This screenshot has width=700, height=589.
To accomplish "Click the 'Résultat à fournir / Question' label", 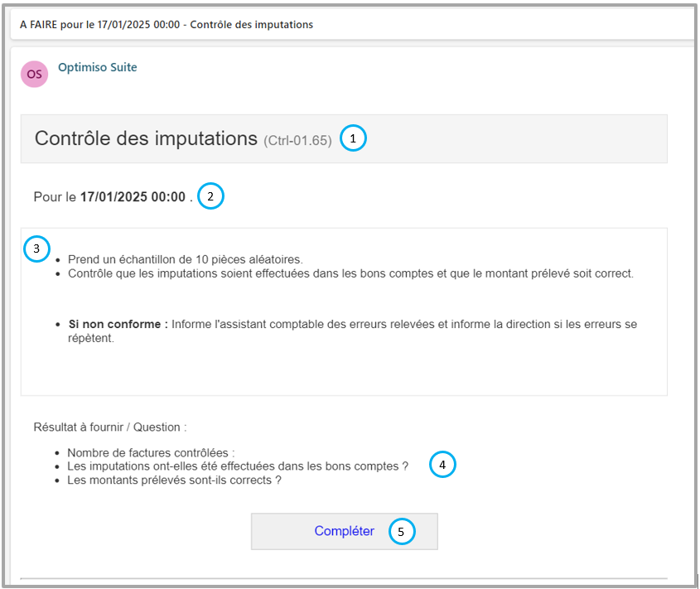I will pyautogui.click(x=110, y=427).
